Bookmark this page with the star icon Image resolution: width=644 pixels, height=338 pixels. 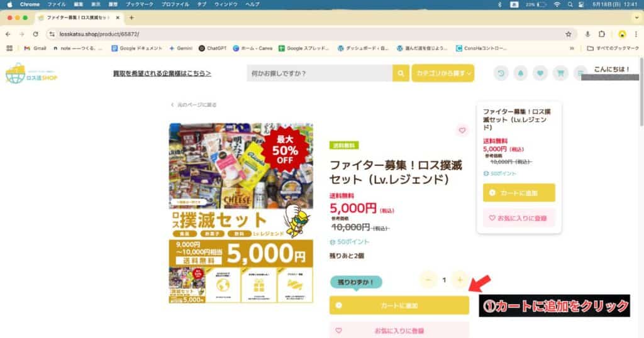pos(569,34)
